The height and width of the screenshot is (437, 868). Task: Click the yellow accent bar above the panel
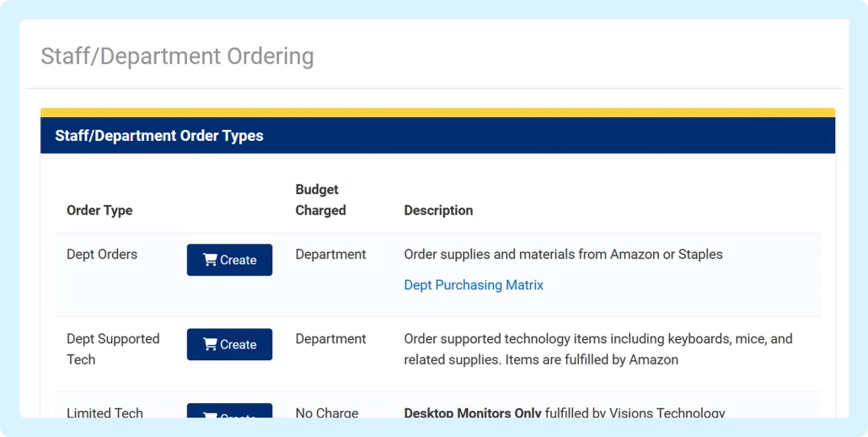(437, 112)
